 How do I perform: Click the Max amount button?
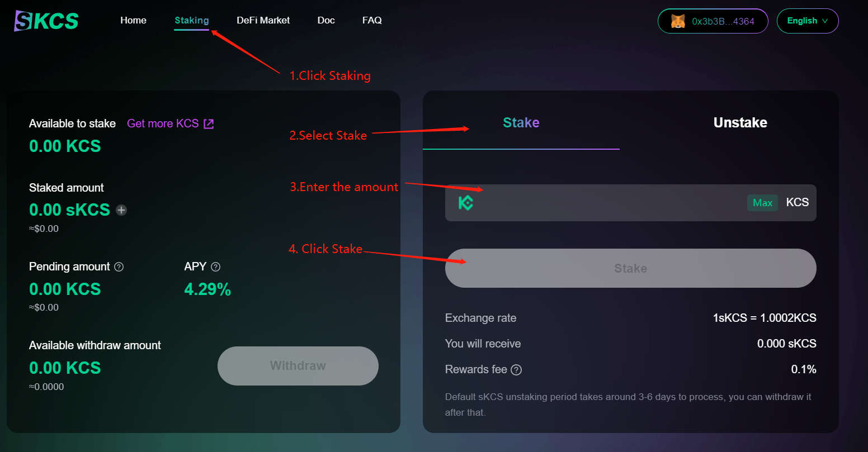click(x=762, y=203)
